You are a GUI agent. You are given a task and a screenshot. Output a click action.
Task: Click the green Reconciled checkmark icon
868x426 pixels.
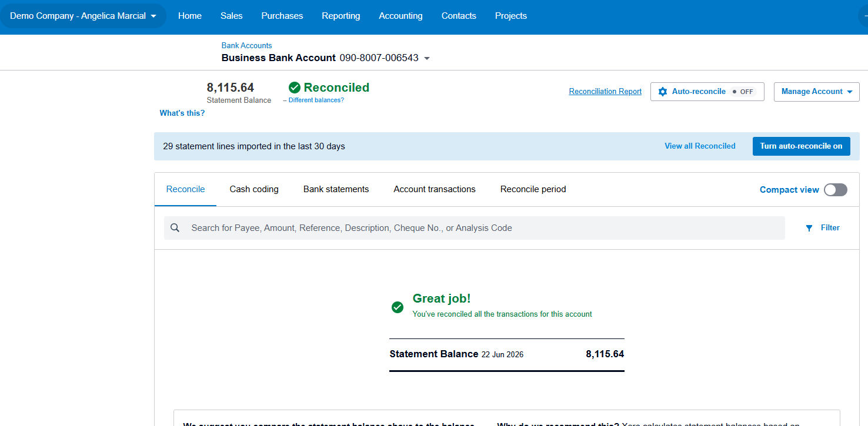pos(295,88)
